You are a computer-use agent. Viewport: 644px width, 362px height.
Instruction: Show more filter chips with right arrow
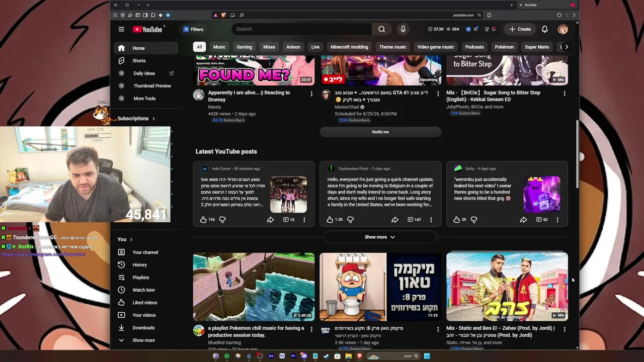(x=567, y=47)
